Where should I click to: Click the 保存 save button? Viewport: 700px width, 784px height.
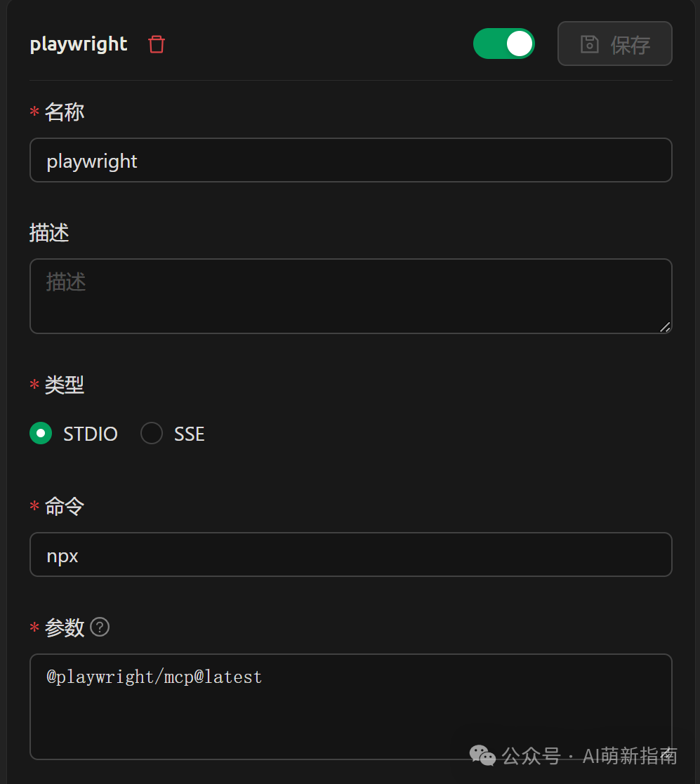pos(614,44)
